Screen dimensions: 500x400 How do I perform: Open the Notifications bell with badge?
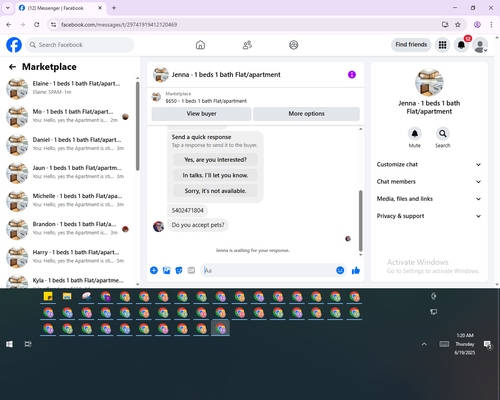pyautogui.click(x=461, y=45)
